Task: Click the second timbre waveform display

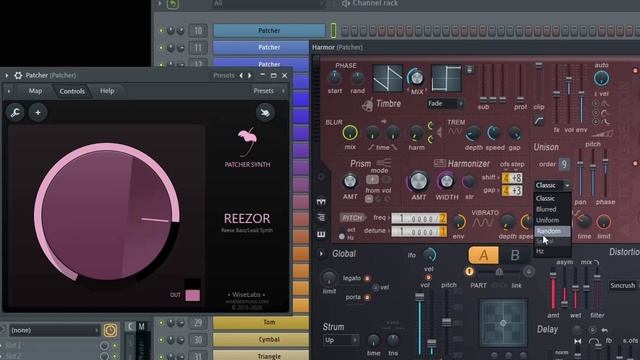Action: point(447,78)
